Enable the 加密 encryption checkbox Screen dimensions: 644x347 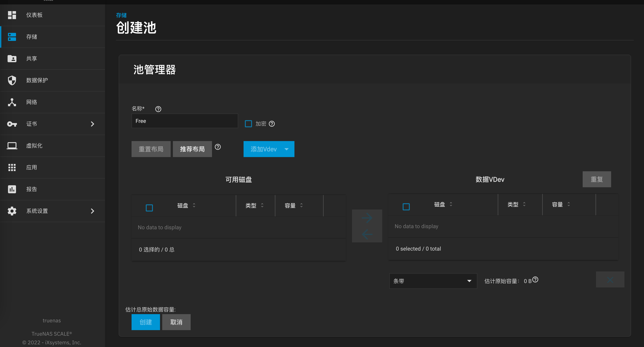pyautogui.click(x=248, y=124)
